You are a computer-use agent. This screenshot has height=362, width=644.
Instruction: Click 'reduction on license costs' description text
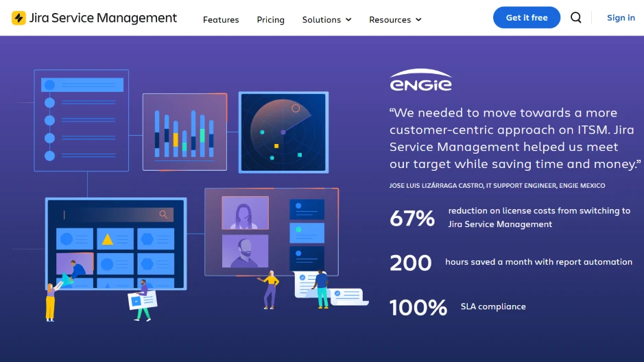pos(539,217)
